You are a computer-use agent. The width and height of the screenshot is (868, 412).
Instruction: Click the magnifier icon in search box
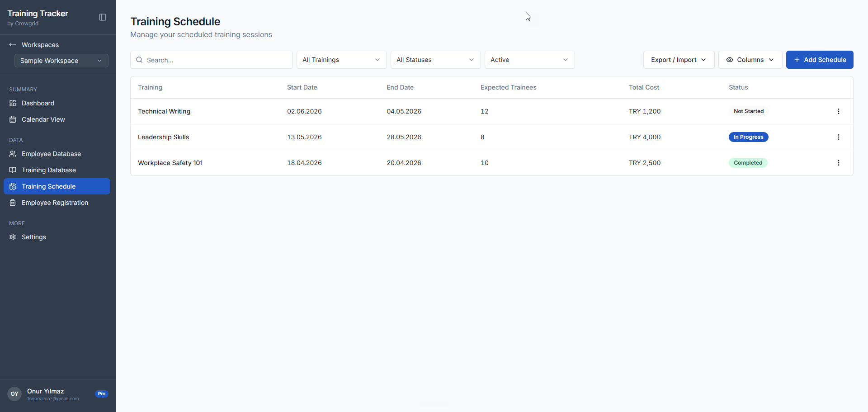(139, 60)
